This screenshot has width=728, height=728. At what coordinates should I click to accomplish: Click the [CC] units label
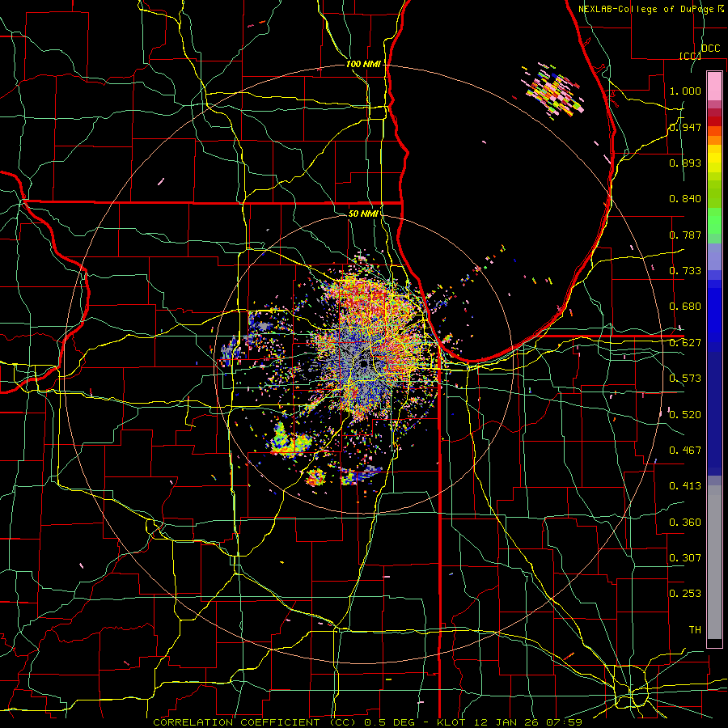[690, 56]
